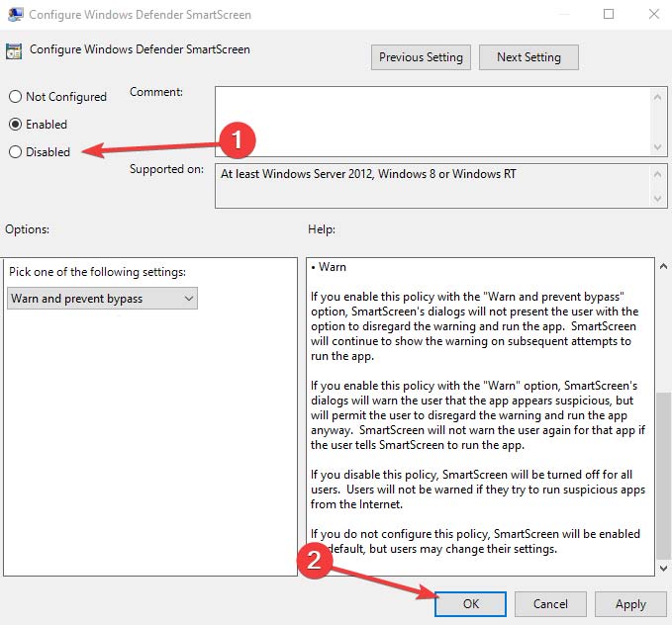This screenshot has height=625, width=672.
Task: Click the '• Warn' bullet in Help text
Action: [329, 267]
